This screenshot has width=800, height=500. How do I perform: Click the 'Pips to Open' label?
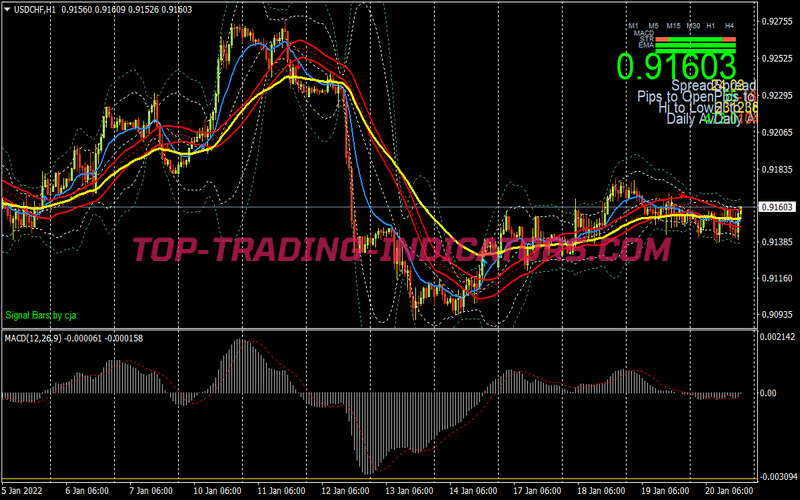pos(674,96)
